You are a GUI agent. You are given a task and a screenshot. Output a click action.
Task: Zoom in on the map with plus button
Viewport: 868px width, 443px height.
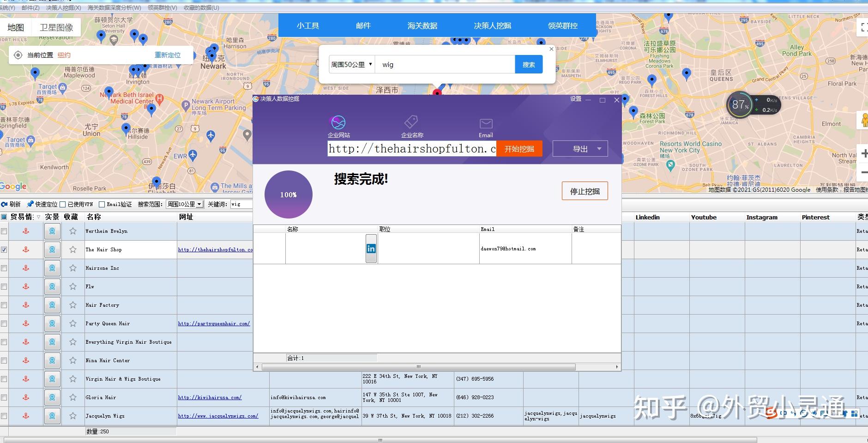(x=864, y=154)
